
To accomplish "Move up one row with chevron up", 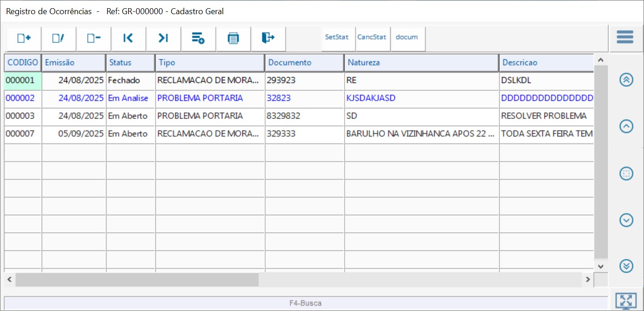I will [626, 127].
